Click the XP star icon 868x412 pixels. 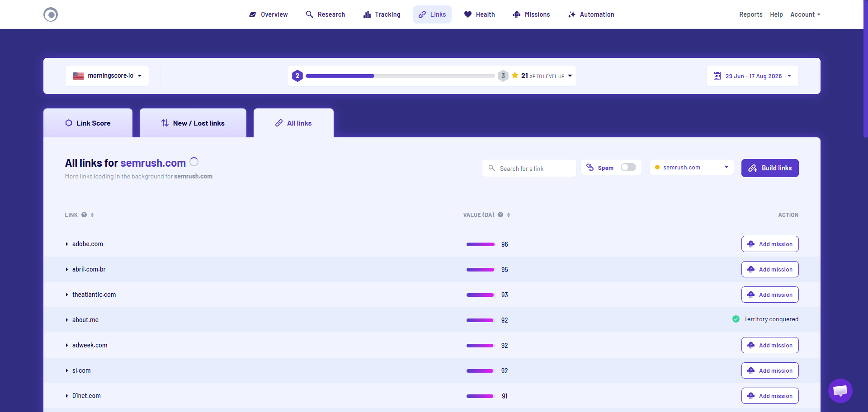pos(515,75)
